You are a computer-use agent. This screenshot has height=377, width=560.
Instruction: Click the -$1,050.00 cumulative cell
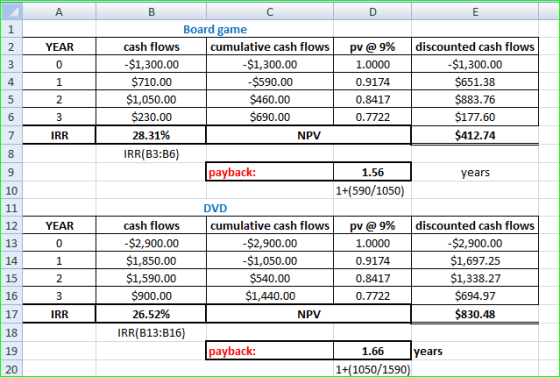[x=270, y=261]
